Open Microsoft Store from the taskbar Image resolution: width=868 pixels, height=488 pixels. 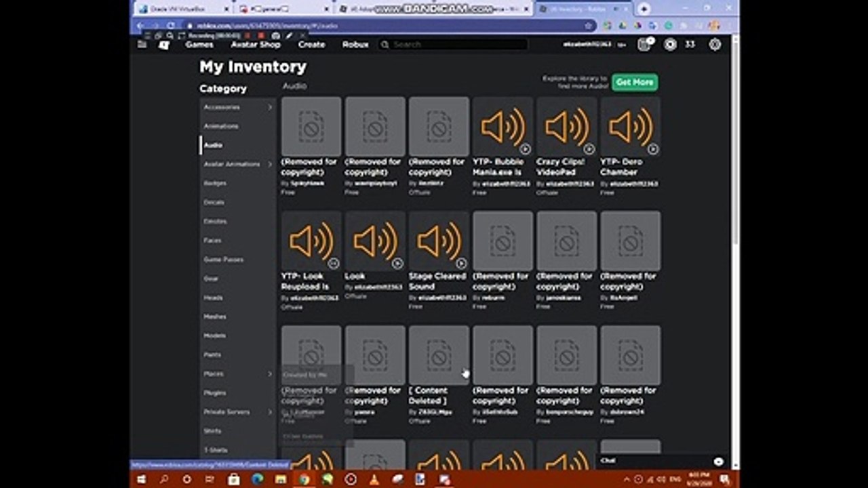pyautogui.click(x=234, y=479)
